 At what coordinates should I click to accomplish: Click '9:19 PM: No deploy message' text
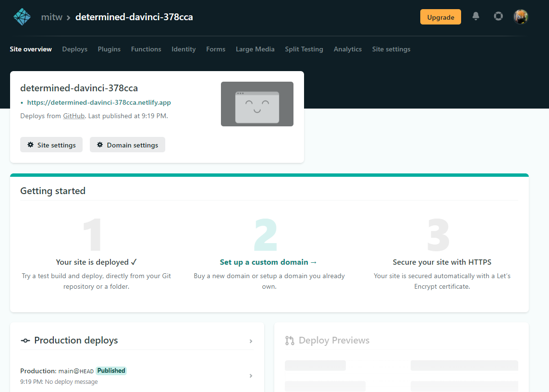(59, 381)
